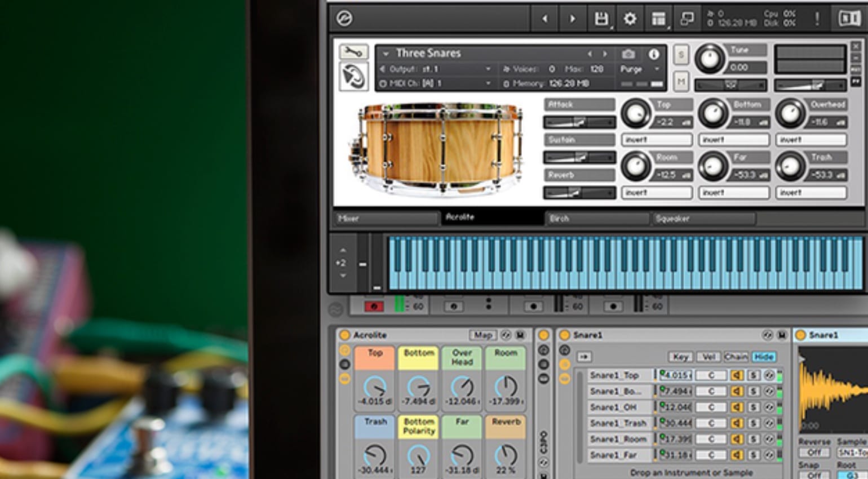Open the wrench edit instrument icon

click(x=353, y=52)
